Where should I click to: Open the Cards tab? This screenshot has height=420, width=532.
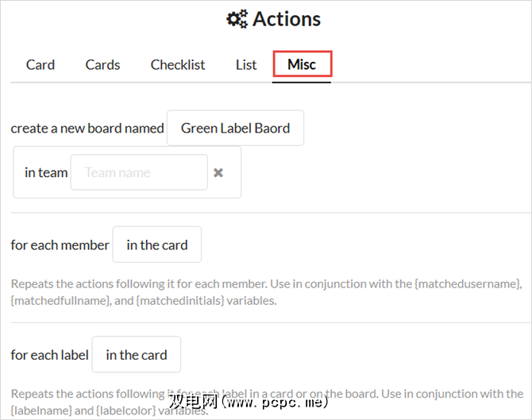pos(102,65)
